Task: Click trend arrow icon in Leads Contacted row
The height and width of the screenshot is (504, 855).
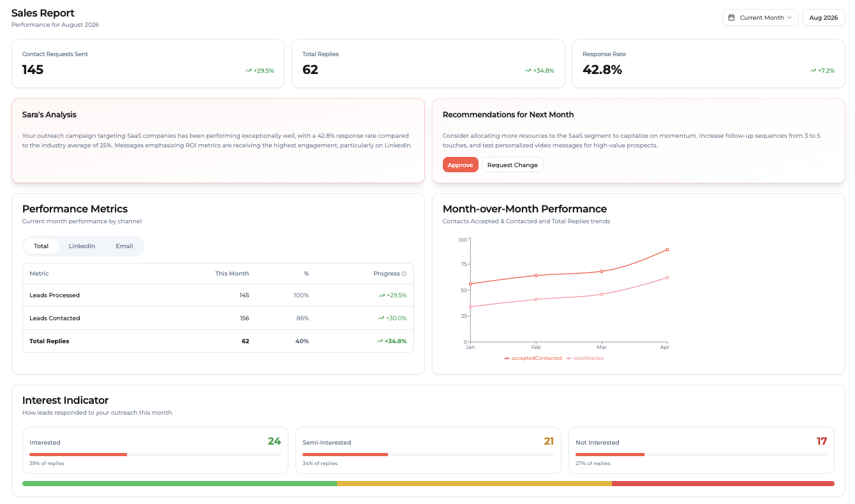Action: click(381, 318)
